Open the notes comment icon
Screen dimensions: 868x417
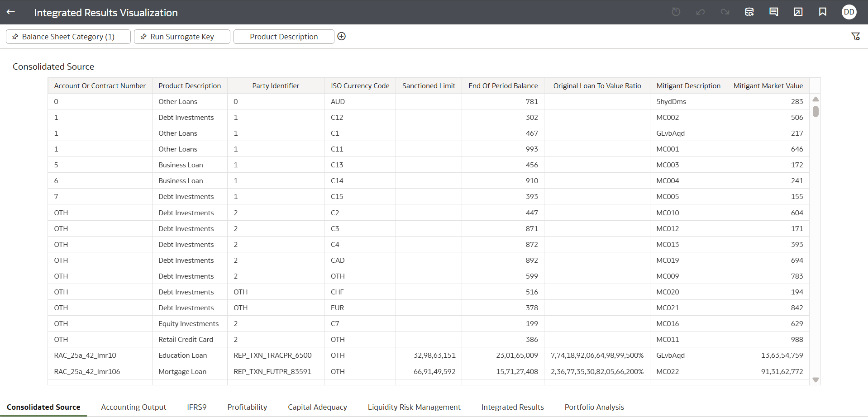[x=774, y=12]
